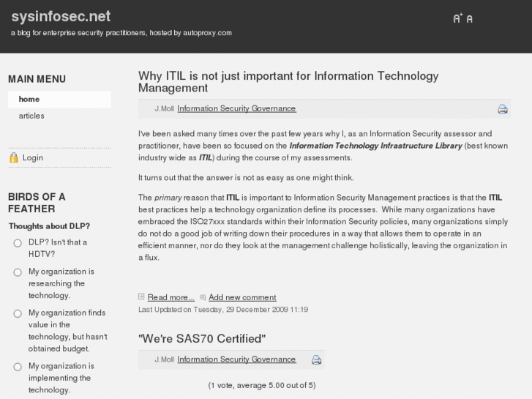
Task: Increase font size with the A+ icon
Action: [457, 18]
